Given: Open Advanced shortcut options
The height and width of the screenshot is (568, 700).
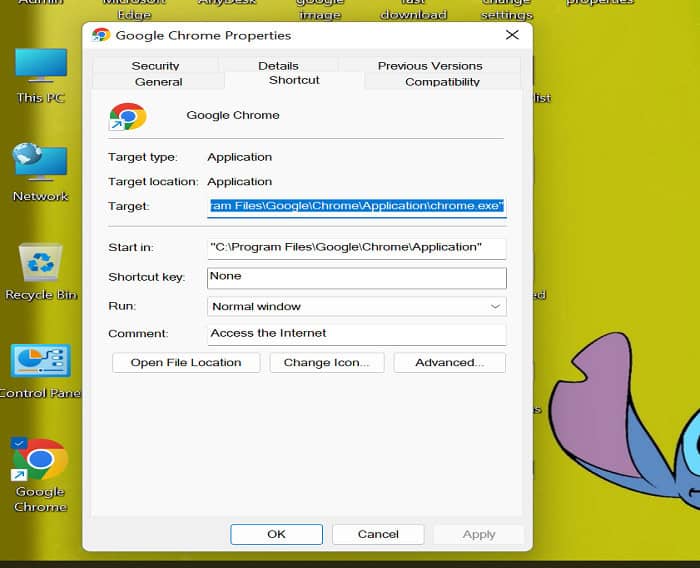Looking at the screenshot, I should tap(450, 363).
